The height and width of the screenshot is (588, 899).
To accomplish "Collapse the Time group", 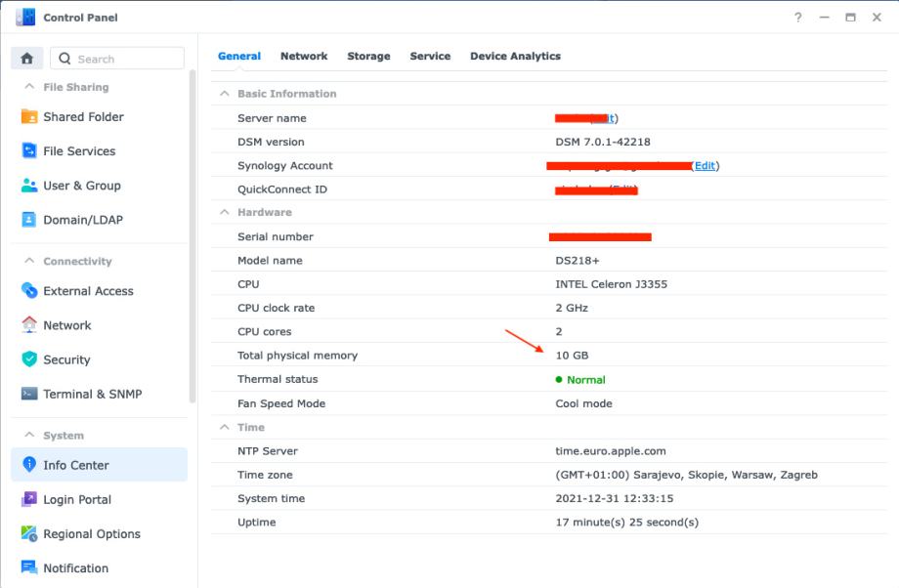I will (x=224, y=427).
